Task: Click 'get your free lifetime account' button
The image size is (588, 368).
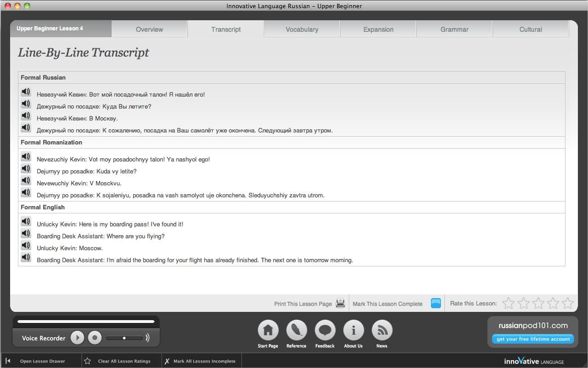Action: [x=533, y=339]
